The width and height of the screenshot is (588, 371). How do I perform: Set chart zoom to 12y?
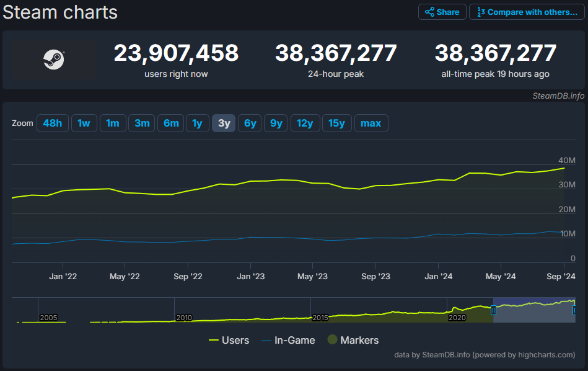(x=305, y=123)
